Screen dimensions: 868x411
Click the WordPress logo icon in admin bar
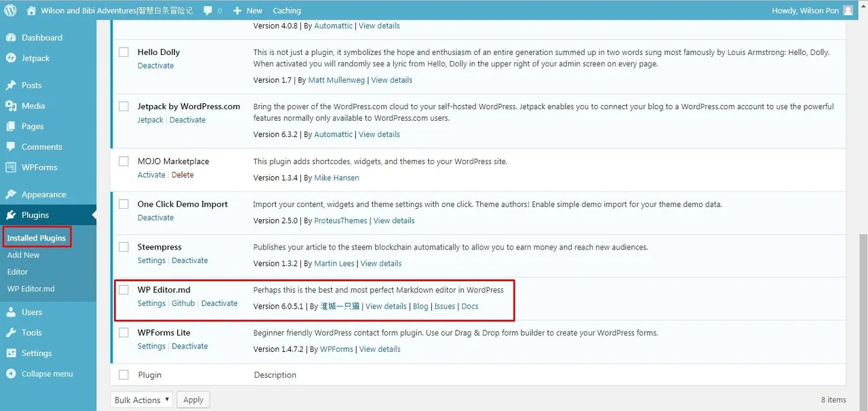[x=10, y=10]
